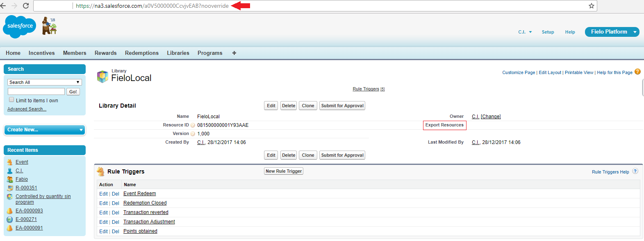Click the bottom Delete button
Viewport: 644px width, 241px height.
[x=289, y=155]
